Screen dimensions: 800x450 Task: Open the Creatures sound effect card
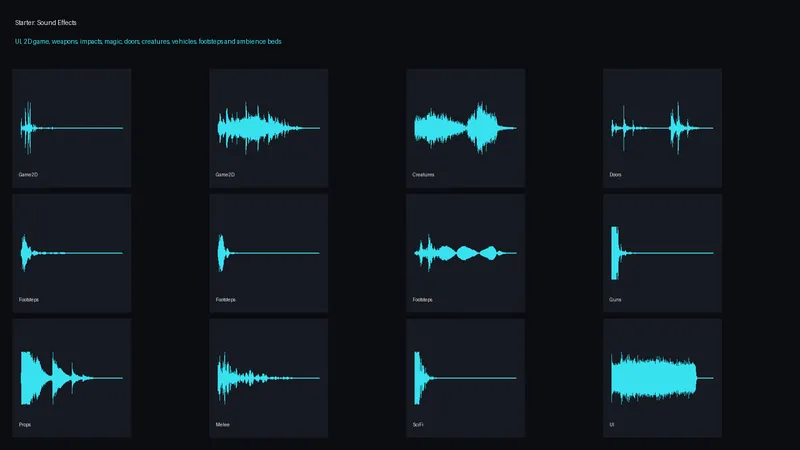pos(465,128)
